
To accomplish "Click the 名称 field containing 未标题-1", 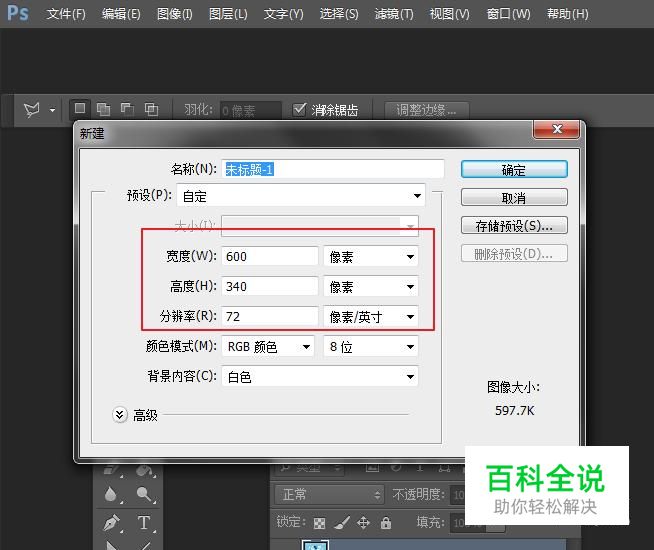I will [332, 169].
